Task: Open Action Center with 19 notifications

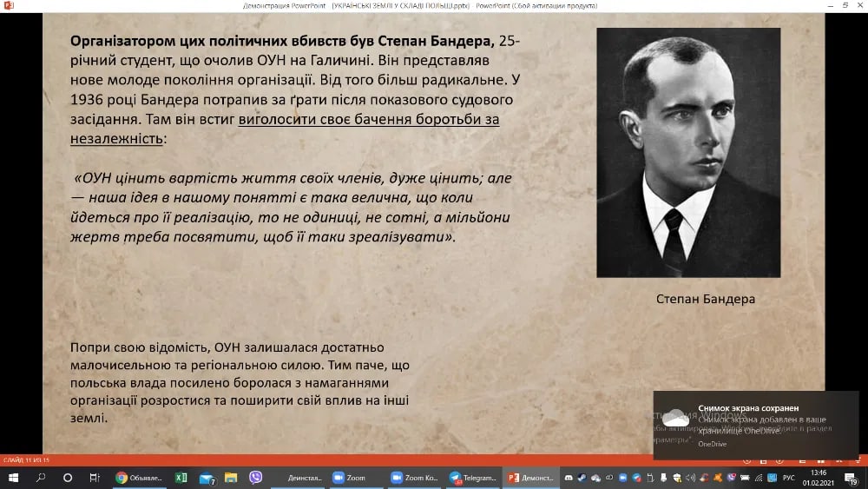Action: [x=852, y=479]
